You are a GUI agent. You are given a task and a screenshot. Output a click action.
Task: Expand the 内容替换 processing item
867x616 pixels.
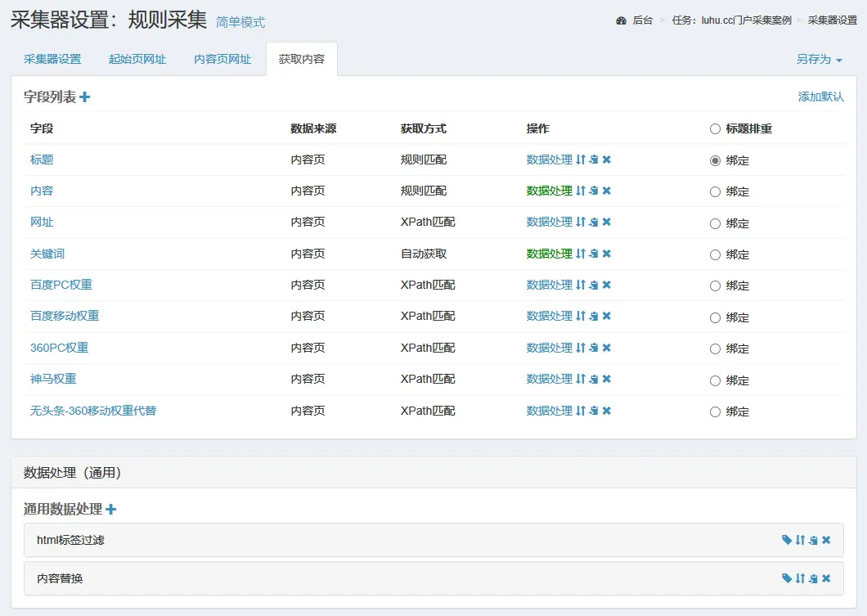click(x=60, y=578)
